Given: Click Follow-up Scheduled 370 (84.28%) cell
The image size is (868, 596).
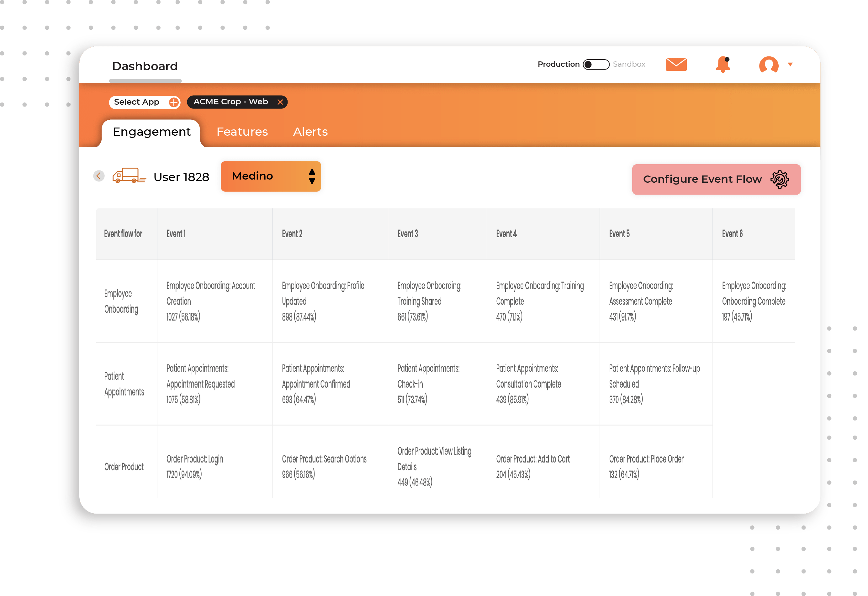Looking at the screenshot, I should 656,384.
